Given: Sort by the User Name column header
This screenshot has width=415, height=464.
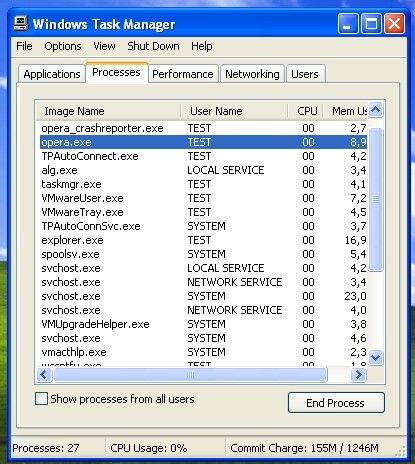Looking at the screenshot, I should click(x=234, y=111).
